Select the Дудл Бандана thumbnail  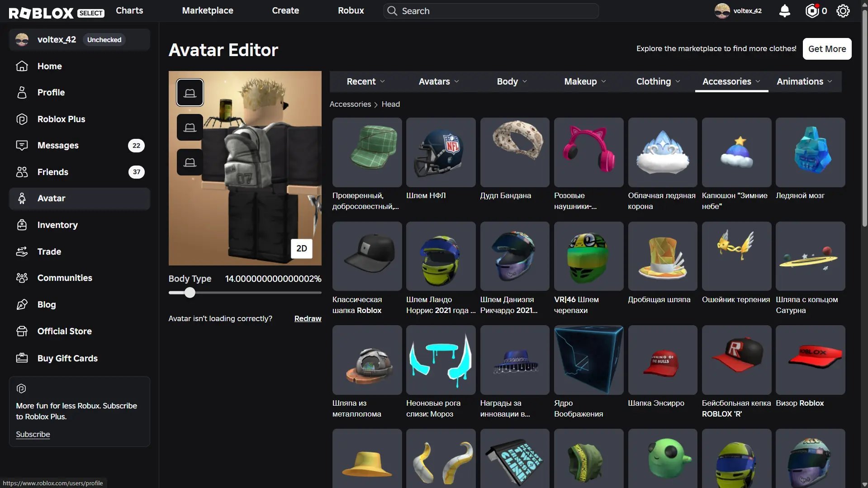(515, 152)
